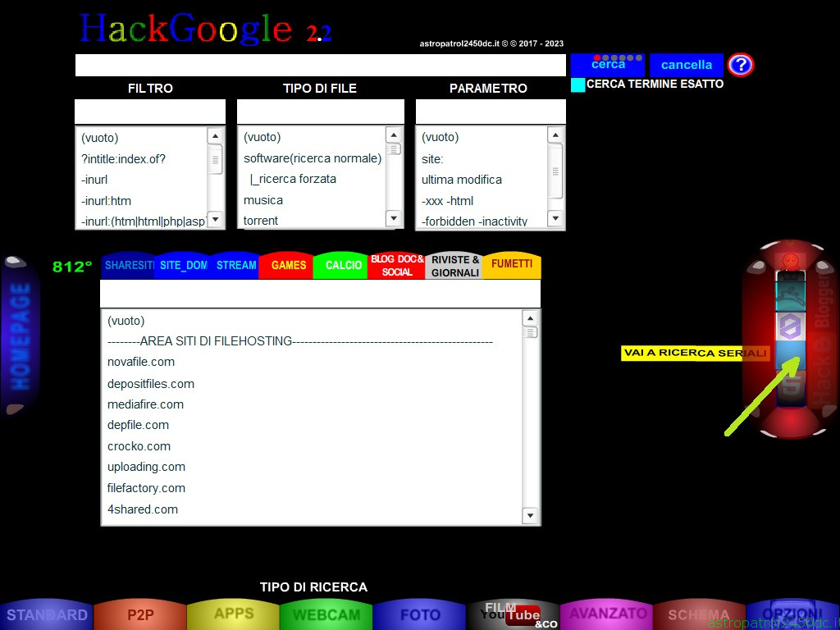Focus the main search query field

(321, 65)
